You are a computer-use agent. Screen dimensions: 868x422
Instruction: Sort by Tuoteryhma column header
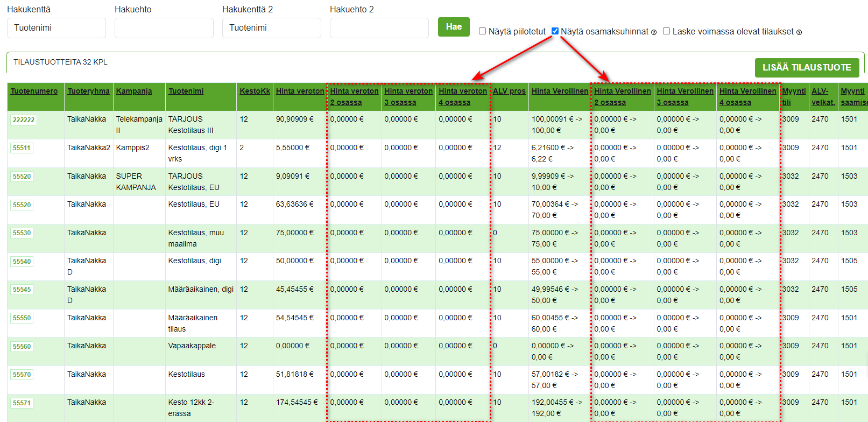coord(88,91)
